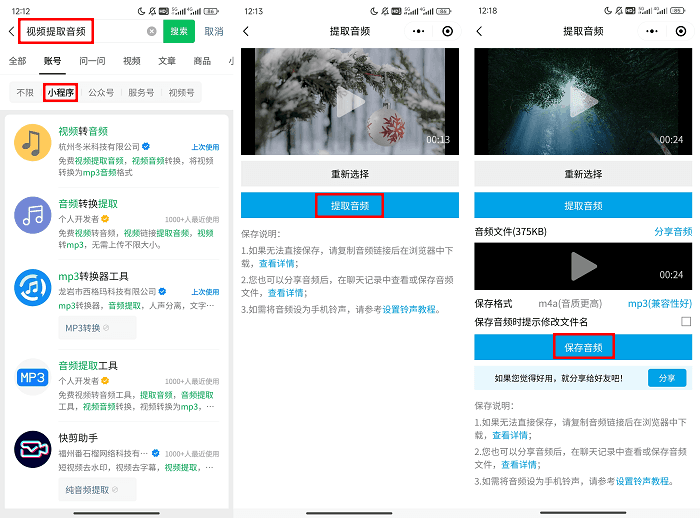Tick the 保存音频时提示修改文件名 checkbox
The width and height of the screenshot is (700, 518).
pos(686,322)
